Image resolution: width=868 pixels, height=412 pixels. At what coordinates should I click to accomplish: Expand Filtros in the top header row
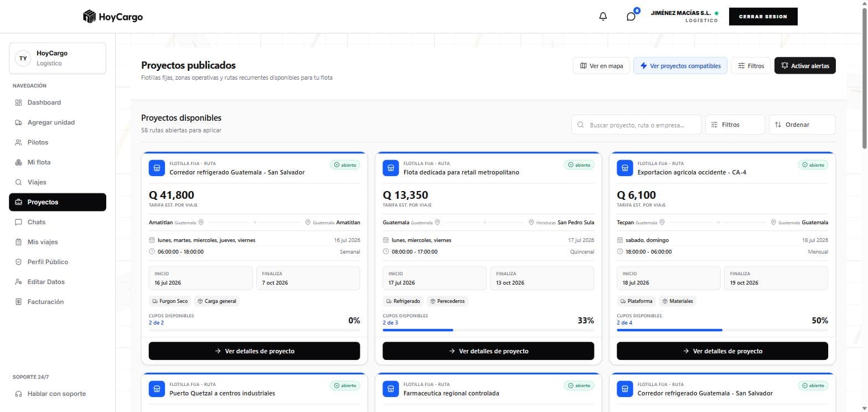[751, 66]
